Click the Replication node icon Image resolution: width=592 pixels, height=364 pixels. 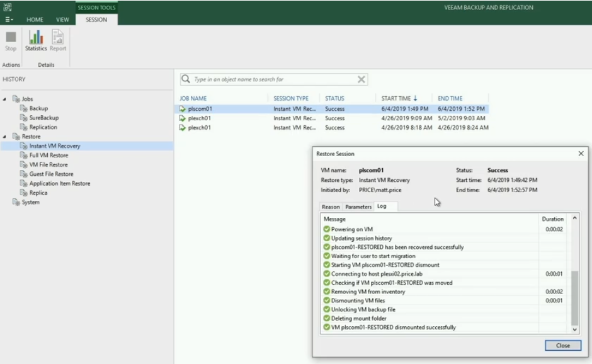[x=24, y=127]
